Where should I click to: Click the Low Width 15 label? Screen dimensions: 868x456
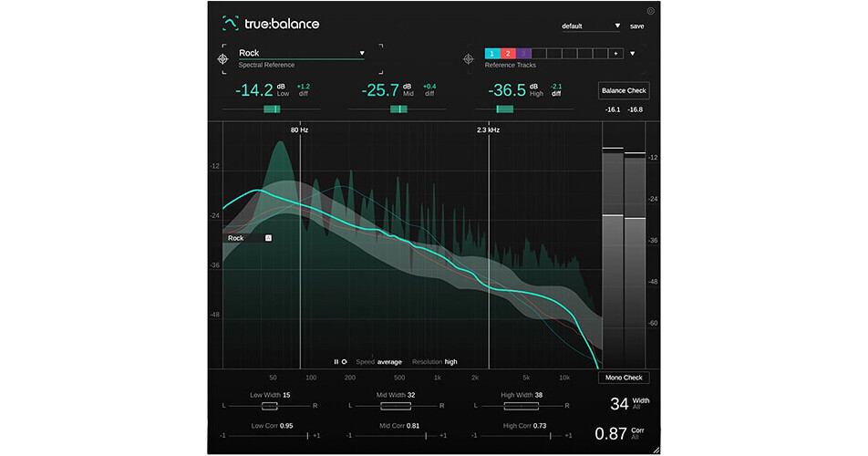pyautogui.click(x=270, y=395)
